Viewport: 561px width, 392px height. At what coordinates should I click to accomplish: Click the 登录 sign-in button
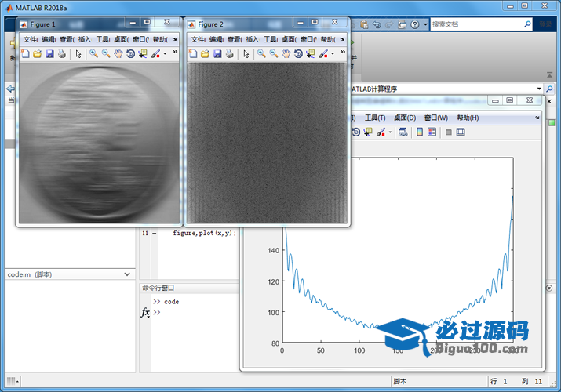coord(546,24)
